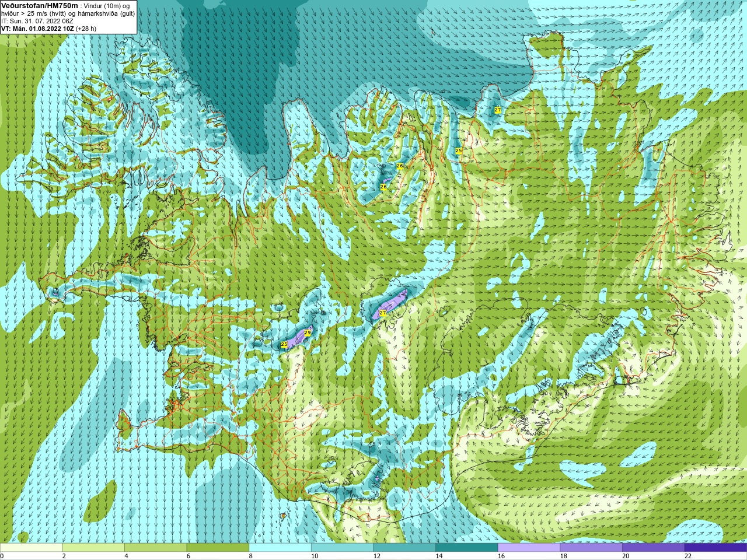Click the light lavender 16–18 m/s legend swatch
This screenshot has width=747, height=560.
529,548
